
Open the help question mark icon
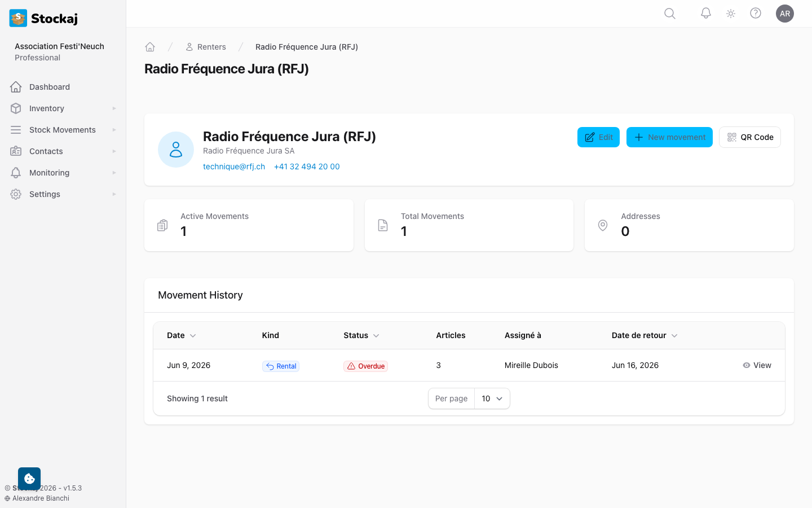coord(756,14)
